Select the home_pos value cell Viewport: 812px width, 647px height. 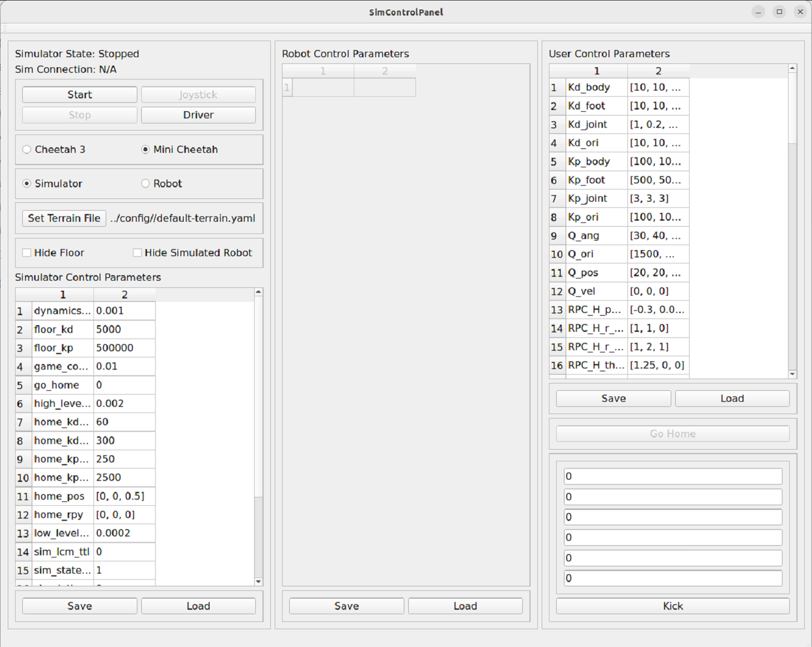coord(124,496)
